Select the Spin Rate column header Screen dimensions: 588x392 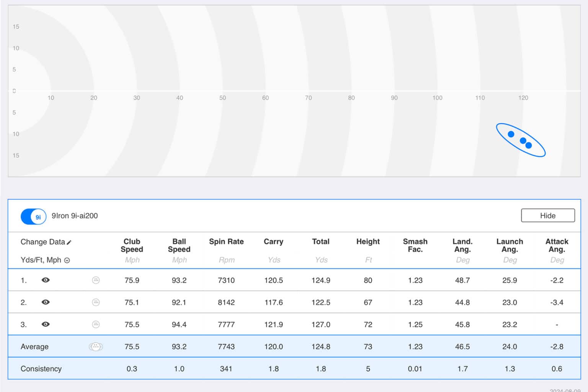point(226,242)
